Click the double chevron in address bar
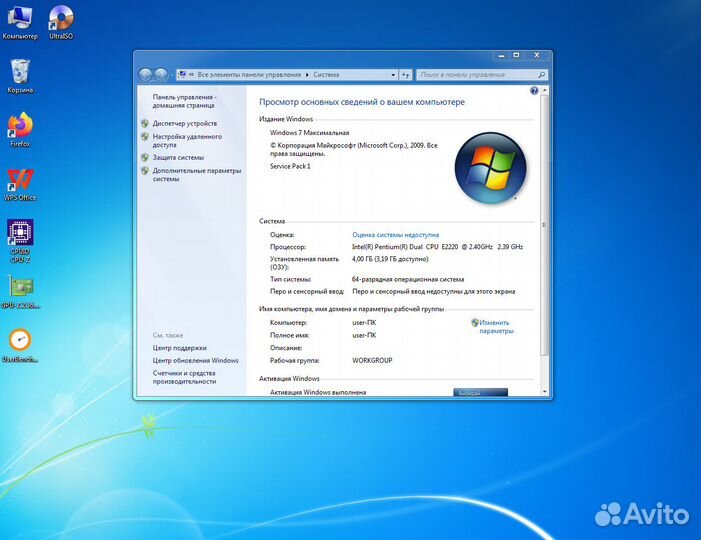Image resolution: width=701 pixels, height=540 pixels. pos(191,75)
